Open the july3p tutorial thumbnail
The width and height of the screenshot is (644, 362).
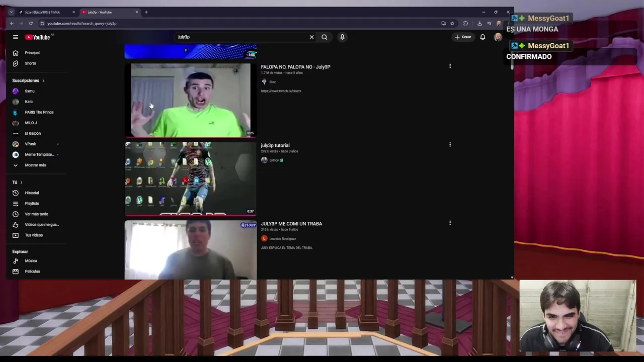191,178
